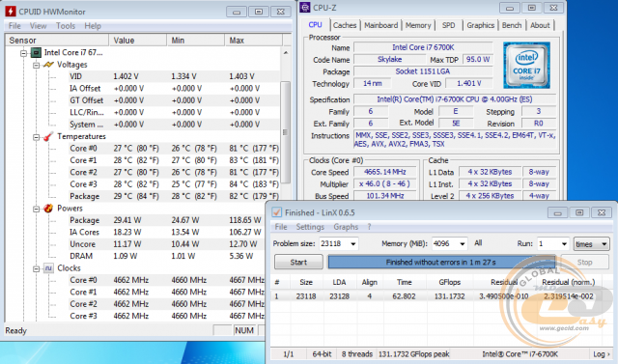618x364 pixels.
Task: Click the Intel Core i7 logo in CPU-Z
Action: [526, 65]
